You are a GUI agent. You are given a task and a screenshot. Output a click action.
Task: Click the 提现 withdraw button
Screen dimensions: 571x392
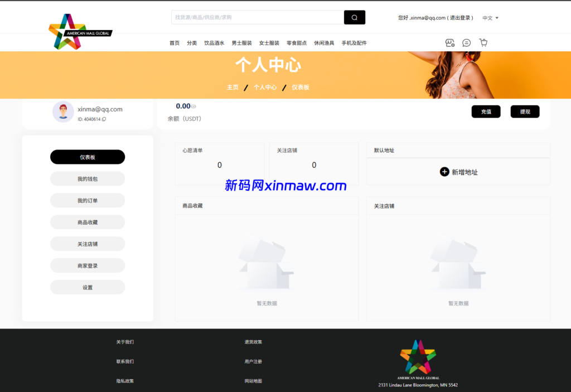point(525,112)
